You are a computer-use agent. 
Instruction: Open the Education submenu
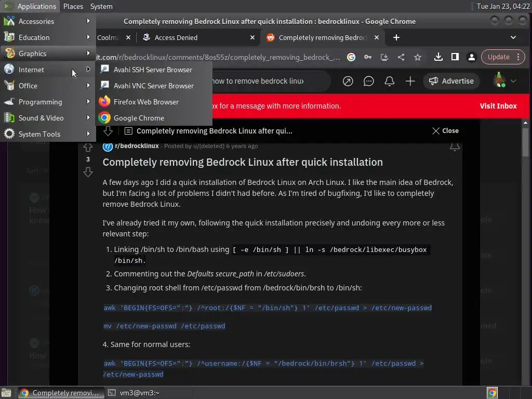click(48, 37)
